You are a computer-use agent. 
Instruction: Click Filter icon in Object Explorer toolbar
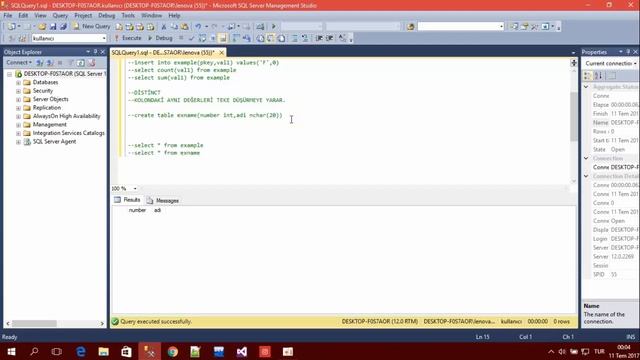coord(71,62)
